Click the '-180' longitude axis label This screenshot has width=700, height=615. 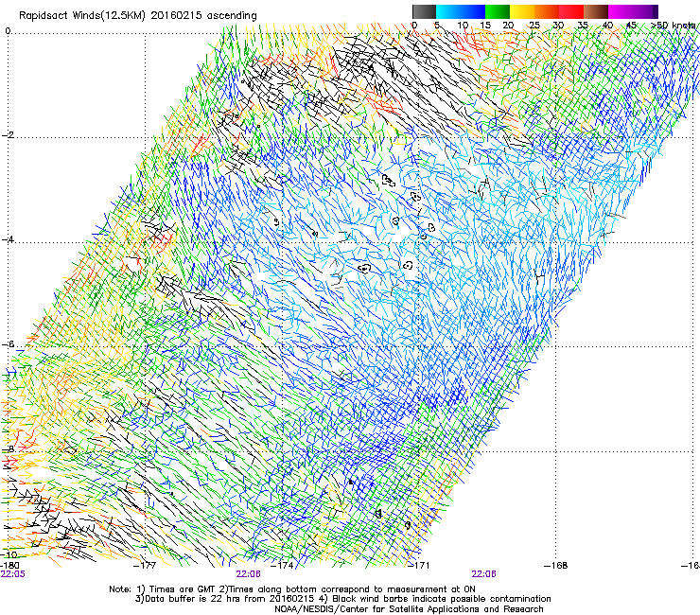[x=9, y=565]
